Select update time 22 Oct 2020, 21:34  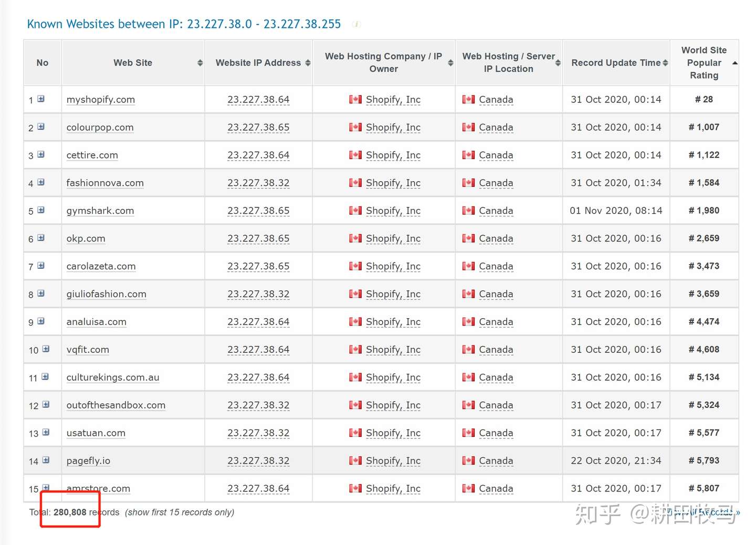click(616, 461)
